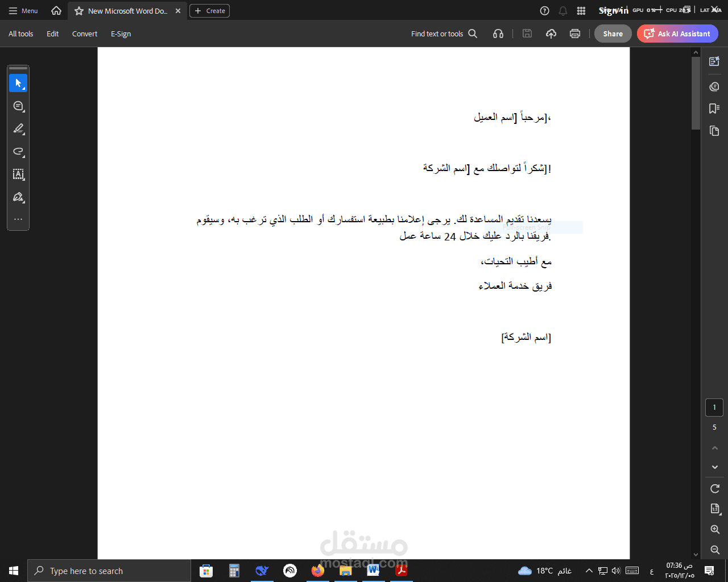The image size is (728, 582).
Task: Open the Windows notification center icon
Action: (709, 571)
